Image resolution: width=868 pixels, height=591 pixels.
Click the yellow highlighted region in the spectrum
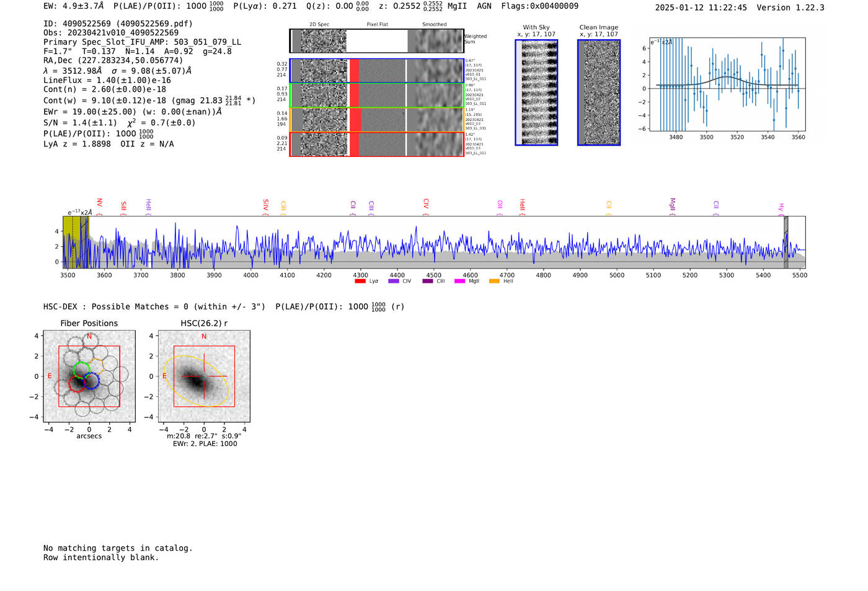[x=76, y=242]
